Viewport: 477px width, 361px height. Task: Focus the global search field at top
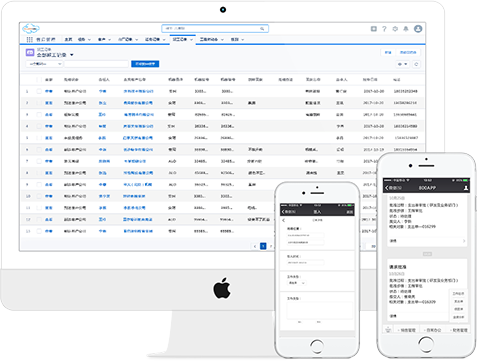215,29
